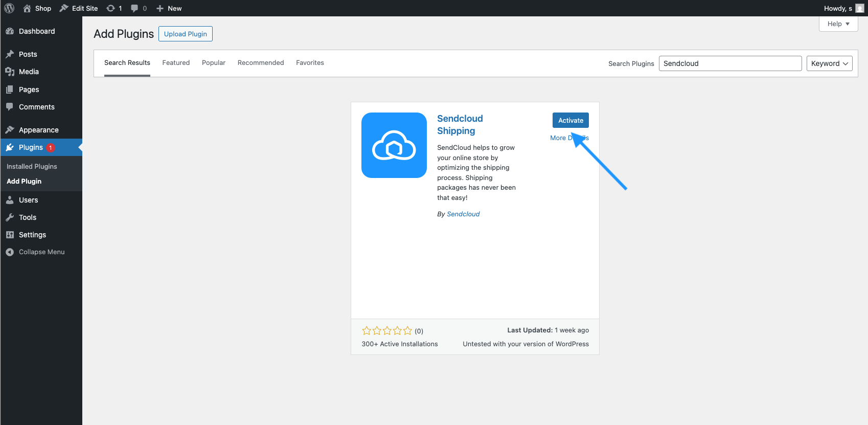Screen dimensions: 868x425
Task: Click the Collapse Menu arrow icon
Action: click(x=10, y=252)
